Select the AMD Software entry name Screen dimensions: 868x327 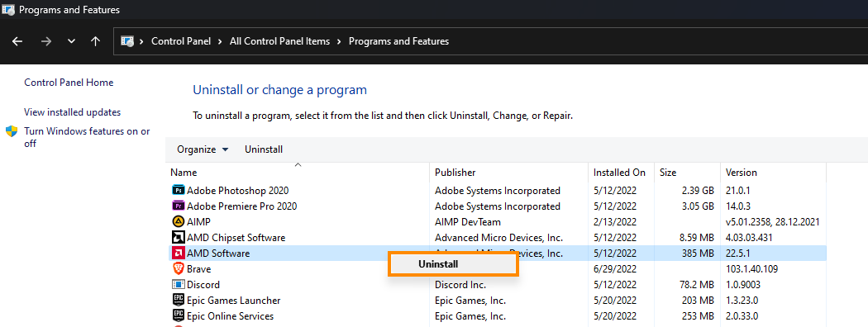(x=218, y=254)
